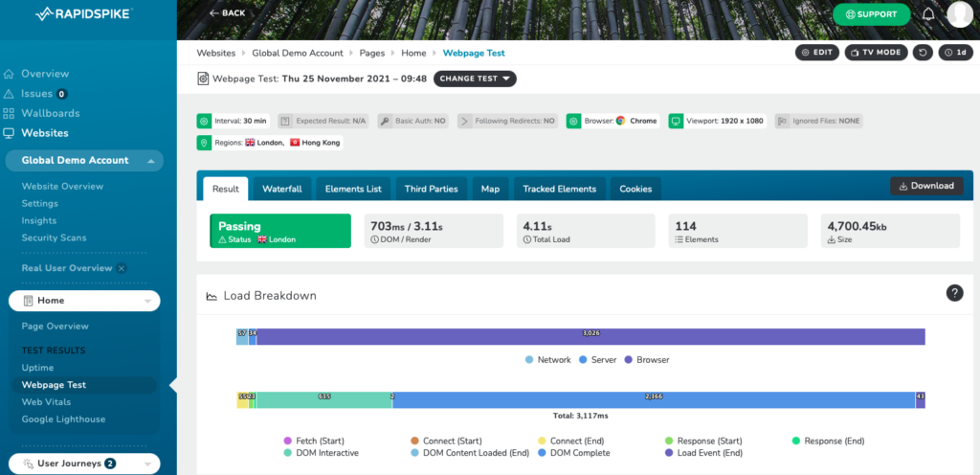Screen dimensions: 980x475
Task: Click the Basic Auth key icon
Action: [x=385, y=122]
